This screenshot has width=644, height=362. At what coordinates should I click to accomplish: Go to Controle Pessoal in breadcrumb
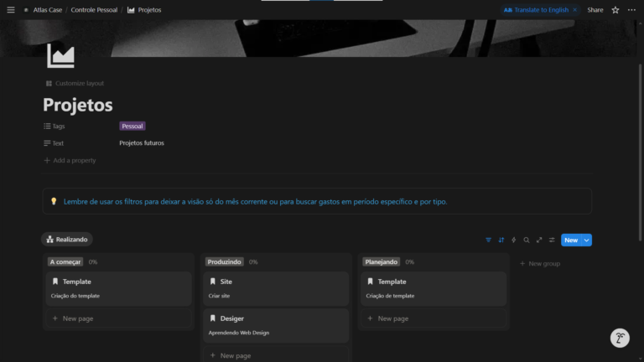(94, 10)
